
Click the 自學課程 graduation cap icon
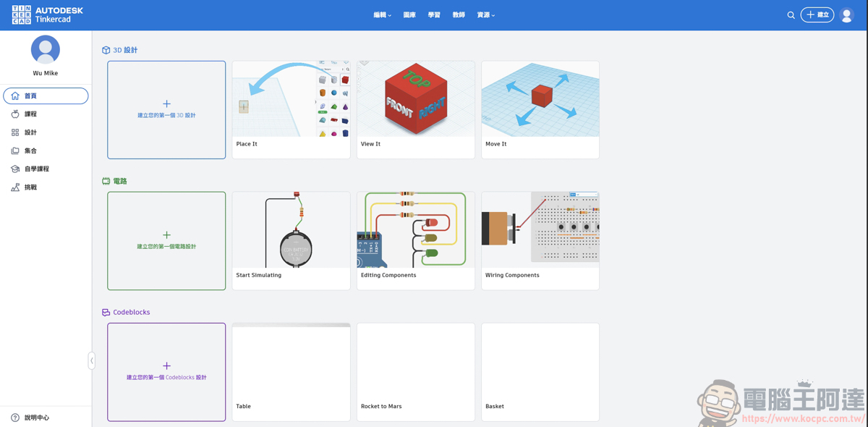15,169
